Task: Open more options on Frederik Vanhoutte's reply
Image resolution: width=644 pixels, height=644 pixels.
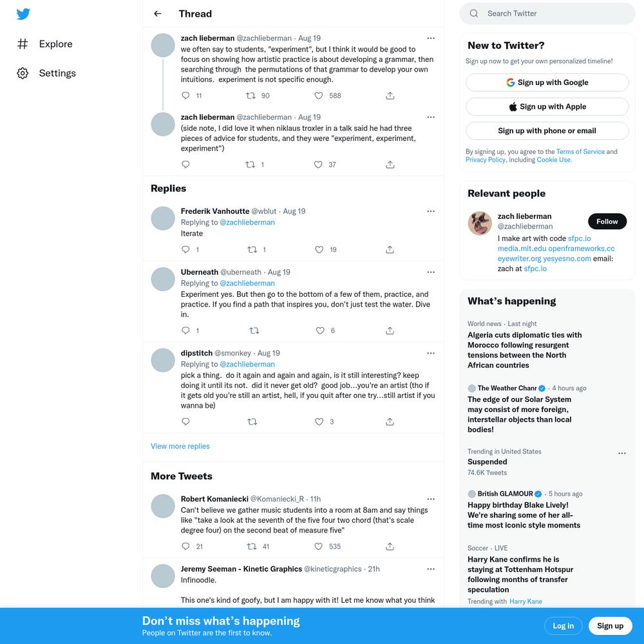Action: (430, 211)
